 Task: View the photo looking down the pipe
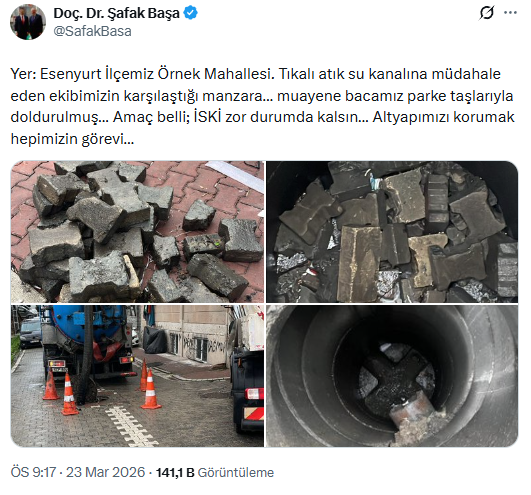coord(392,376)
